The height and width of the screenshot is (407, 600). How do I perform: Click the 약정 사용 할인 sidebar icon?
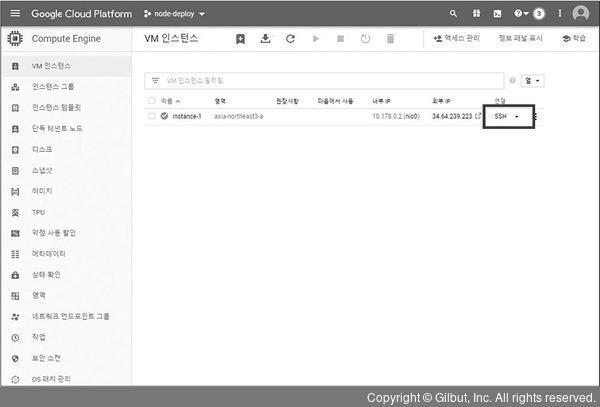click(x=15, y=233)
